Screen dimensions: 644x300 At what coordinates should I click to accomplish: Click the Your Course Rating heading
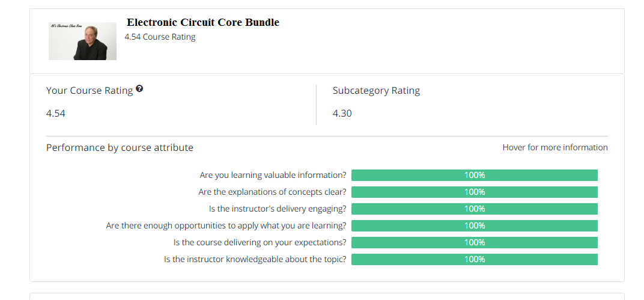[x=90, y=91]
